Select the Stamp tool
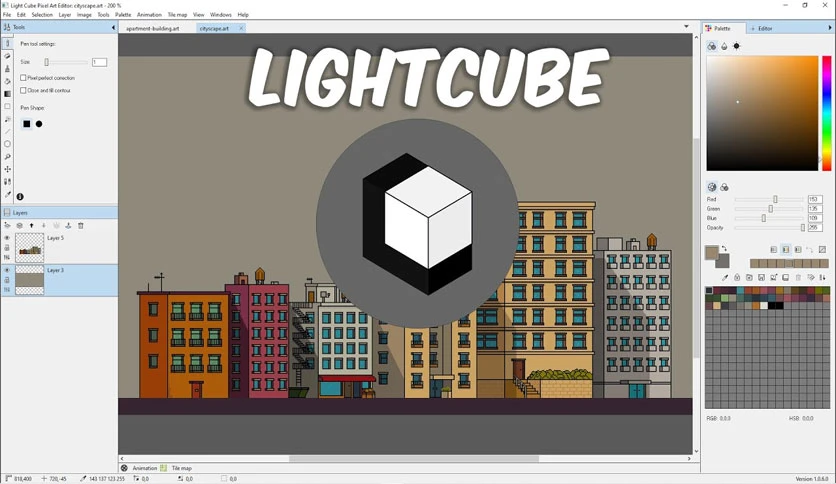This screenshot has height=484, width=836. [7, 69]
